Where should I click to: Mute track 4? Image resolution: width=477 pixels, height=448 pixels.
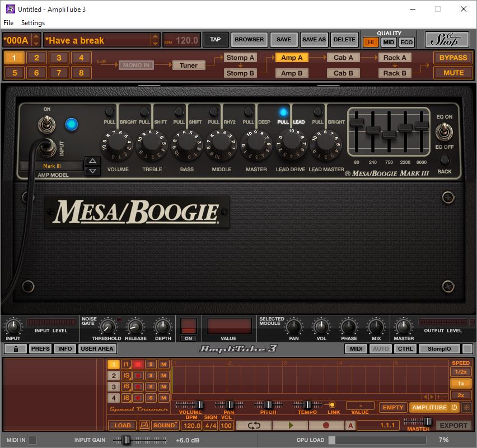pos(163,398)
